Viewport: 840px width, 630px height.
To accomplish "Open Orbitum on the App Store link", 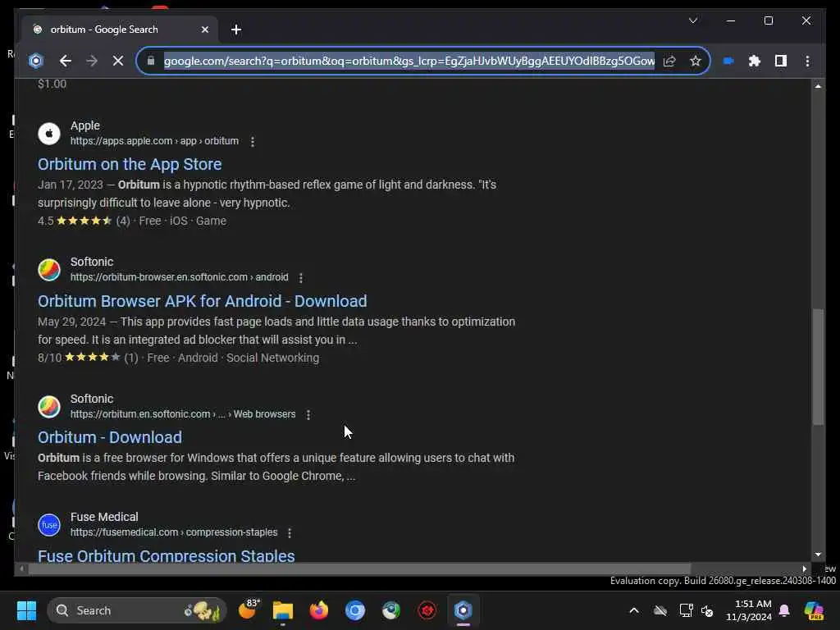I will point(130,164).
